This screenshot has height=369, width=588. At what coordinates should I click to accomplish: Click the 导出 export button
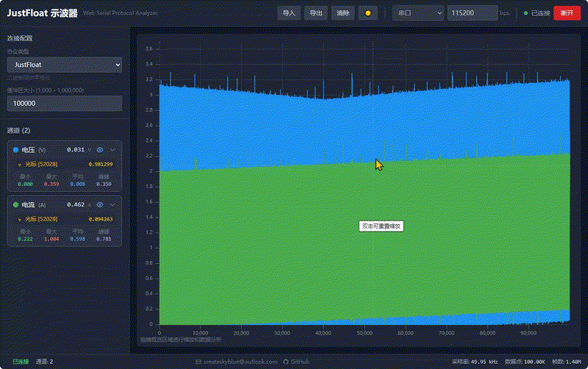(x=315, y=13)
